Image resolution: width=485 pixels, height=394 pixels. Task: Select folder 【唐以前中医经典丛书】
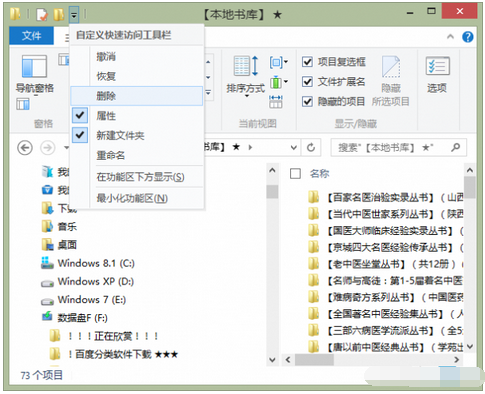tap(385, 347)
